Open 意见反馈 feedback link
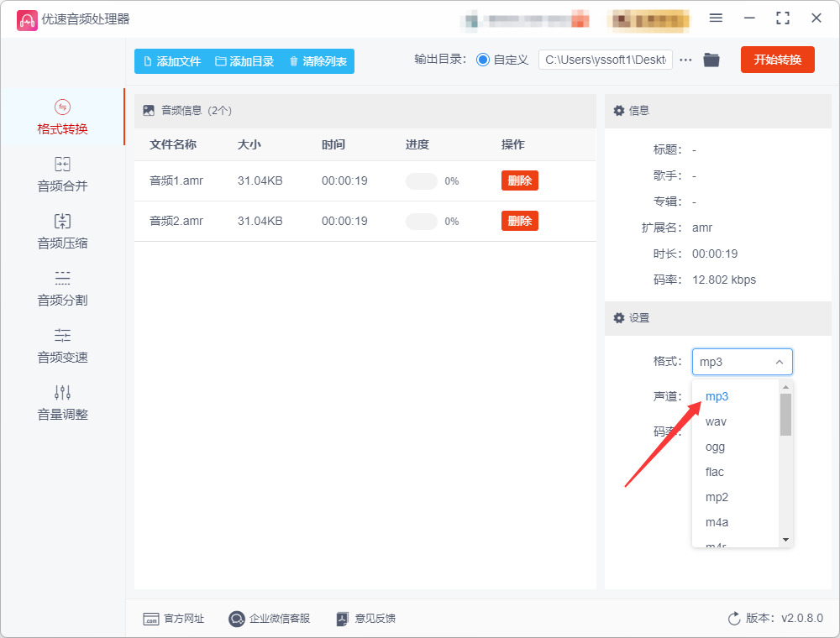This screenshot has height=638, width=840. (366, 619)
